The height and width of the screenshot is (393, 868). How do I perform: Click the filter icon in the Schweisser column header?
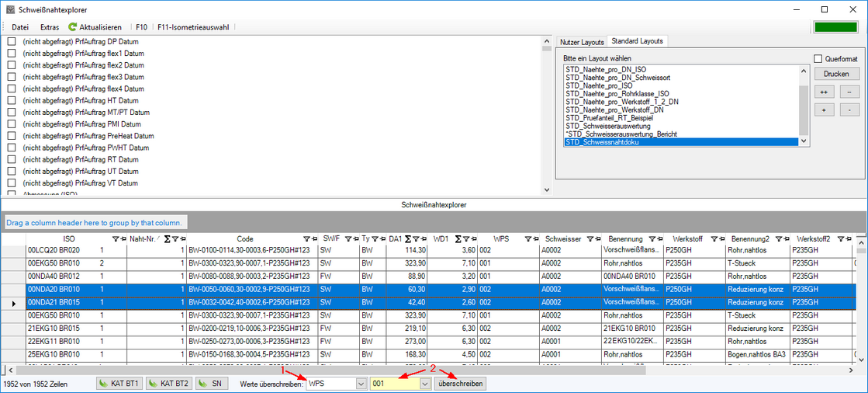(x=588, y=239)
